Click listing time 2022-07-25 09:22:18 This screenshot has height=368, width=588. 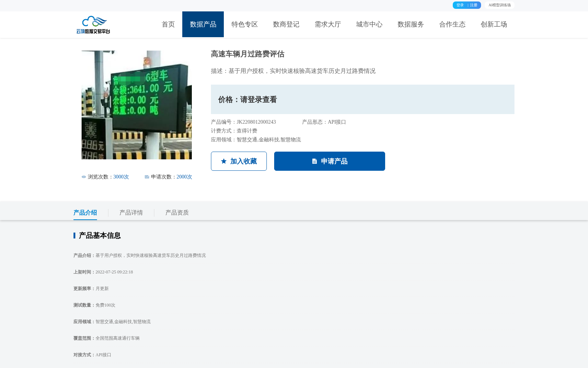pyautogui.click(x=114, y=272)
